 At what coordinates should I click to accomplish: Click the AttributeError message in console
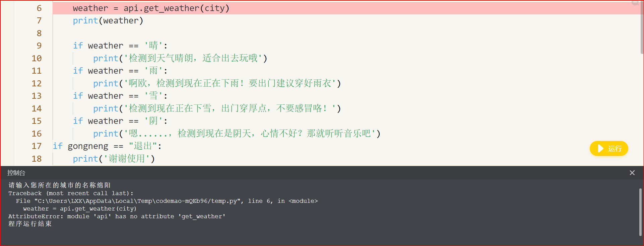click(117, 217)
